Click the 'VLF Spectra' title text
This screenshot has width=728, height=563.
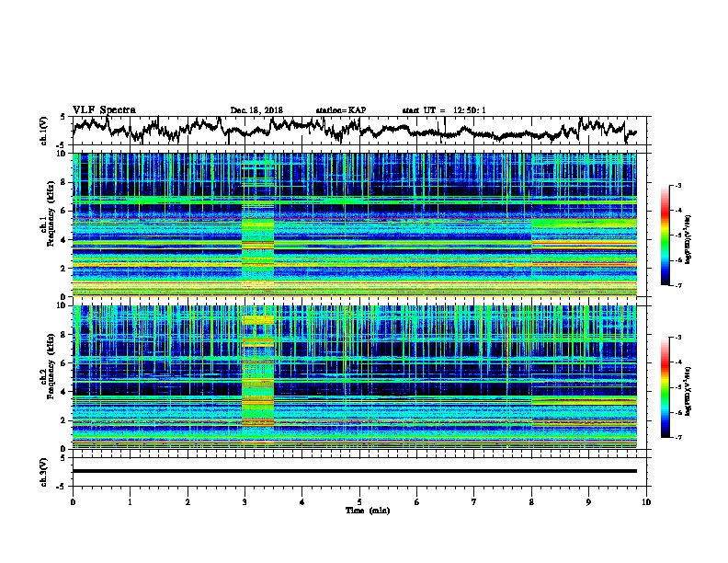104,110
